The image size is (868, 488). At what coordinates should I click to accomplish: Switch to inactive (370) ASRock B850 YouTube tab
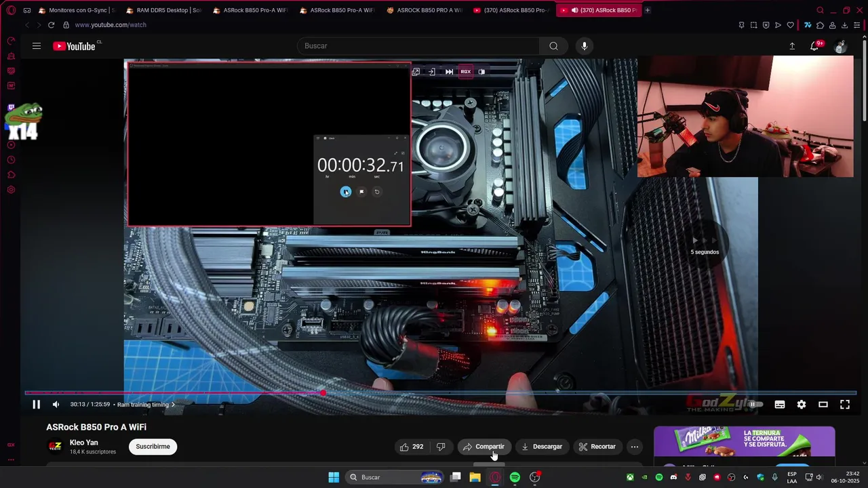pyautogui.click(x=511, y=10)
